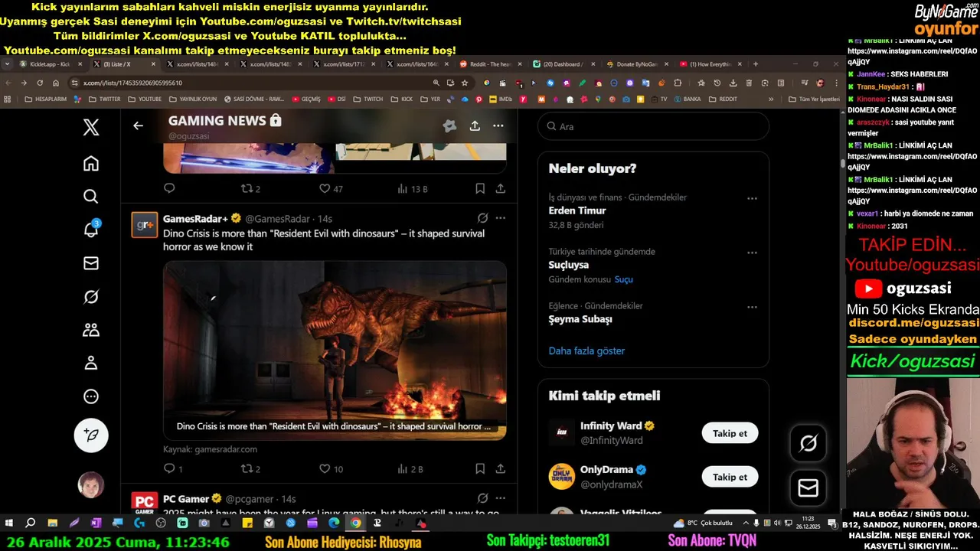Open TWITTER bookmarks folder
Screen dimensions: 980x551
click(104, 99)
